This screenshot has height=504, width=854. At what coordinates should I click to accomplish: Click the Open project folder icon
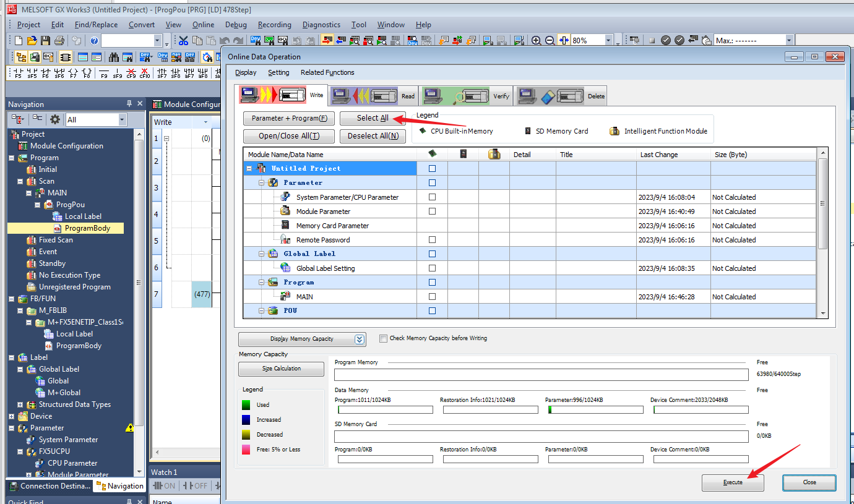[x=32, y=41]
